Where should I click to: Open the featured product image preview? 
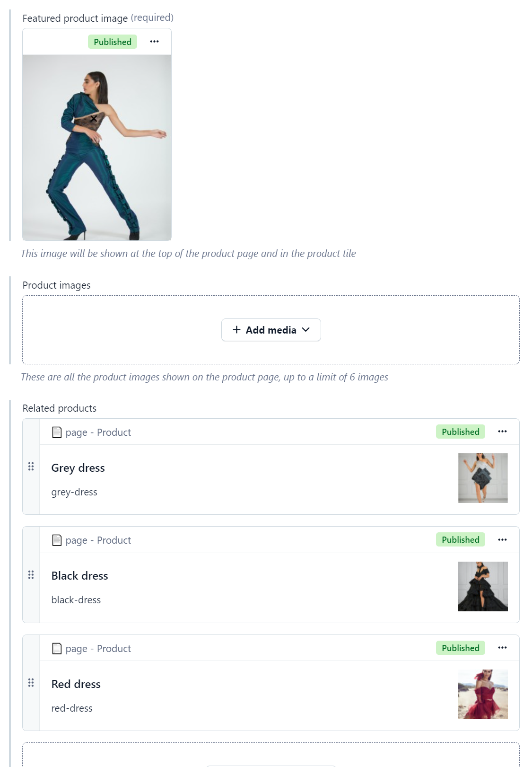pyautogui.click(x=97, y=148)
